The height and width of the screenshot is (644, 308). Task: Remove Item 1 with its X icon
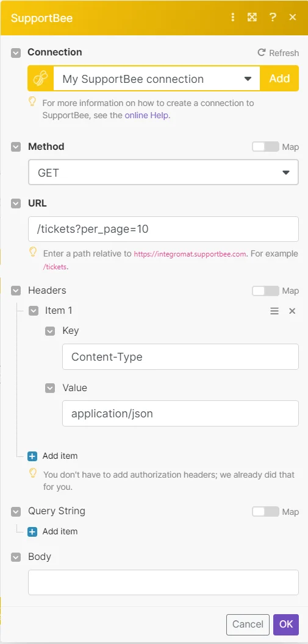[x=292, y=311]
